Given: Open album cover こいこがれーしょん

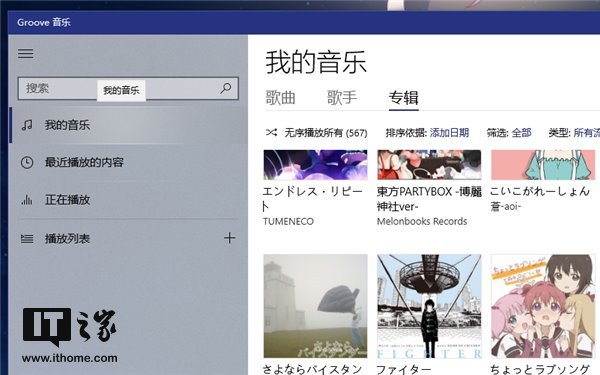Looking at the screenshot, I should click(543, 165).
